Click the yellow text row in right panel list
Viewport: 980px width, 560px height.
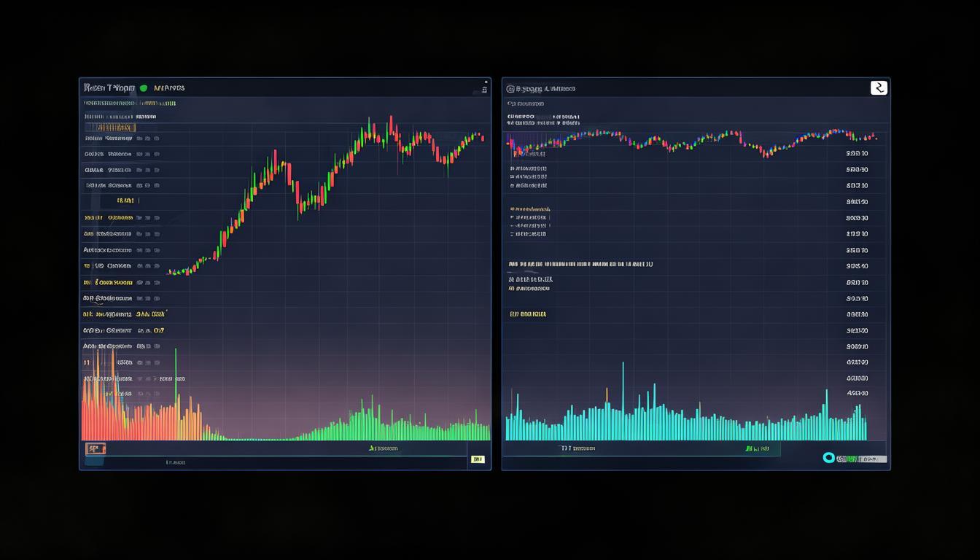528,314
